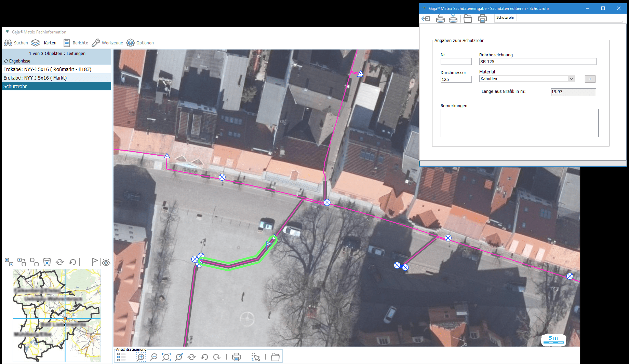Toggle the legend list icon in Ansichtssteuerung
The width and height of the screenshot is (629, 364).
click(x=121, y=357)
